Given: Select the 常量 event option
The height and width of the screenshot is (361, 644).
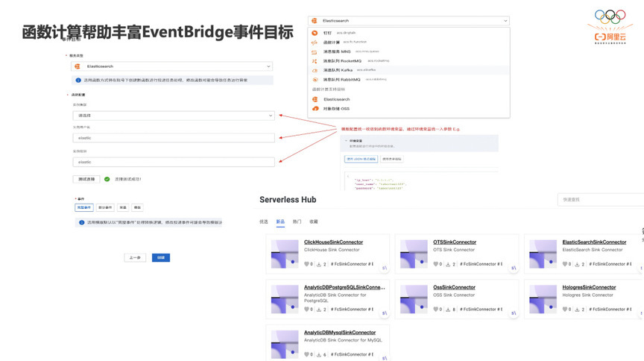Looking at the screenshot, I should pos(123,207).
